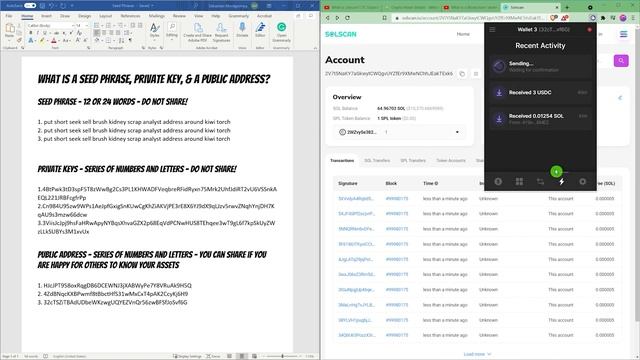Viewport: 640px width, 360px height.
Task: Select the Format Painter brush icon
Action: point(19,40)
